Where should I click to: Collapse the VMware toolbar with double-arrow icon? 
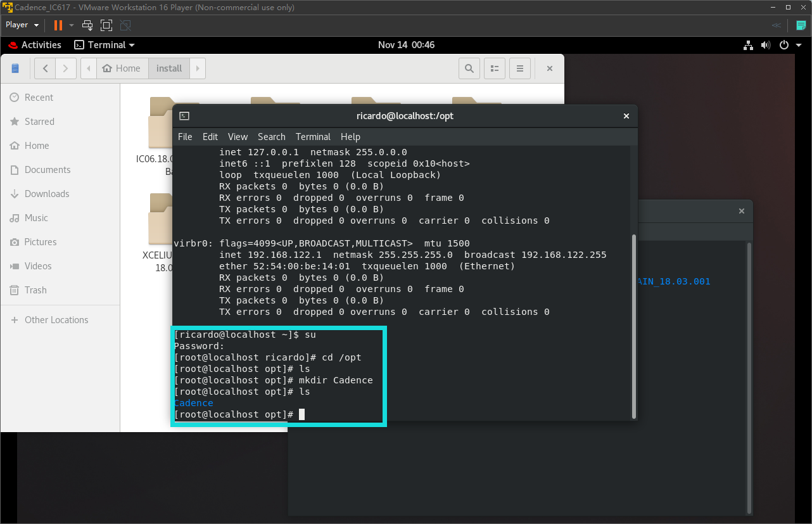click(x=776, y=25)
